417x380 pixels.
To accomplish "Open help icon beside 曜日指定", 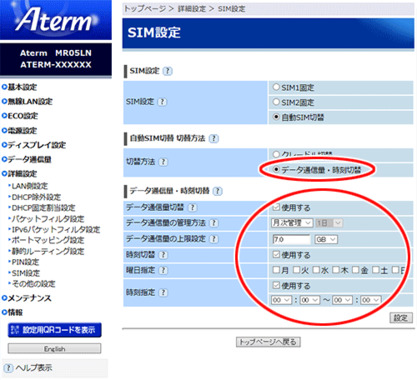I will tap(163, 270).
